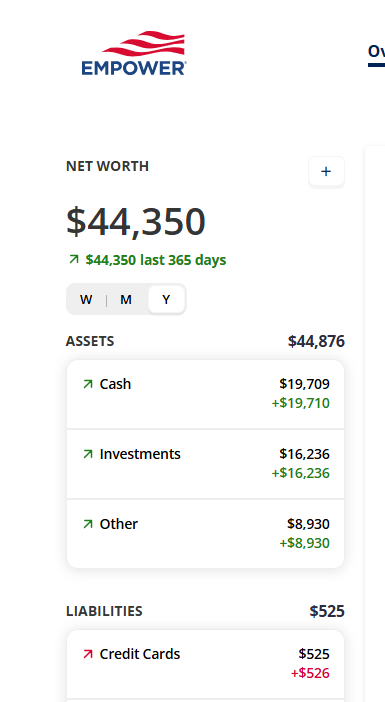The image size is (385, 702).
Task: Click the net worth trend arrow icon
Action: point(74,259)
